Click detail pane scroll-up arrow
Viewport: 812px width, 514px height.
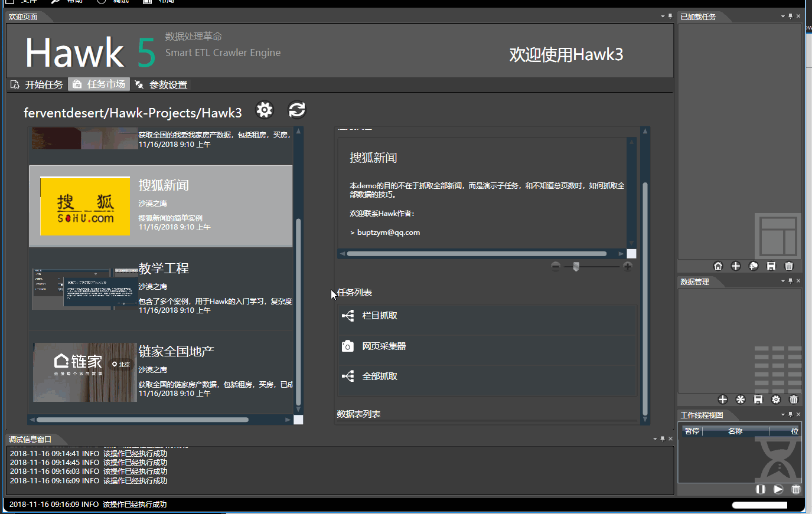pyautogui.click(x=645, y=131)
